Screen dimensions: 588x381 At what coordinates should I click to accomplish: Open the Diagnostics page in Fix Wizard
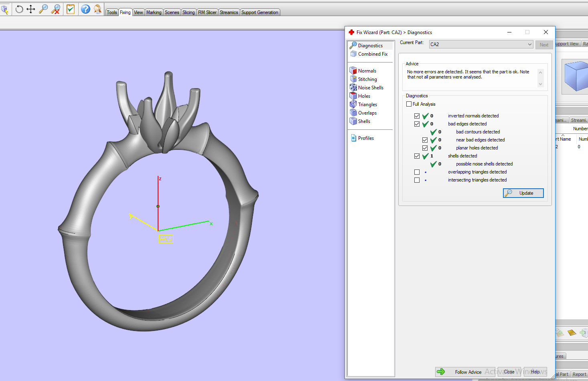pyautogui.click(x=369, y=45)
